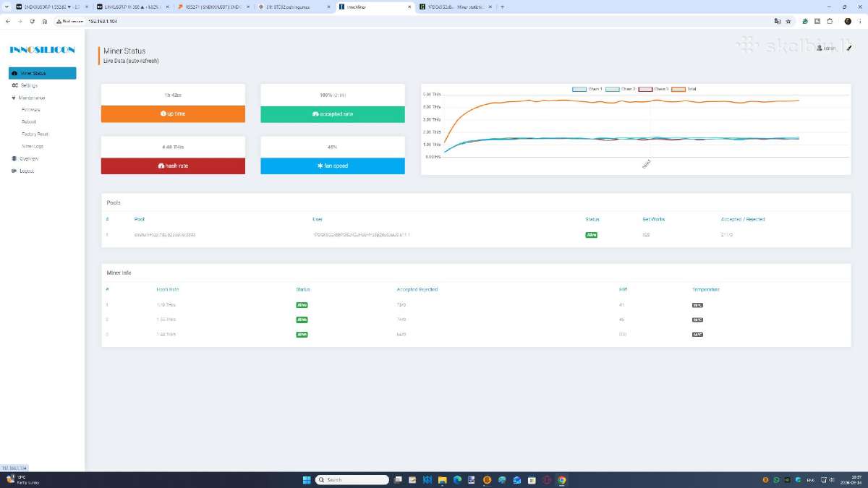868x488 pixels.
Task: Click the red hash rate card
Action: click(173, 166)
